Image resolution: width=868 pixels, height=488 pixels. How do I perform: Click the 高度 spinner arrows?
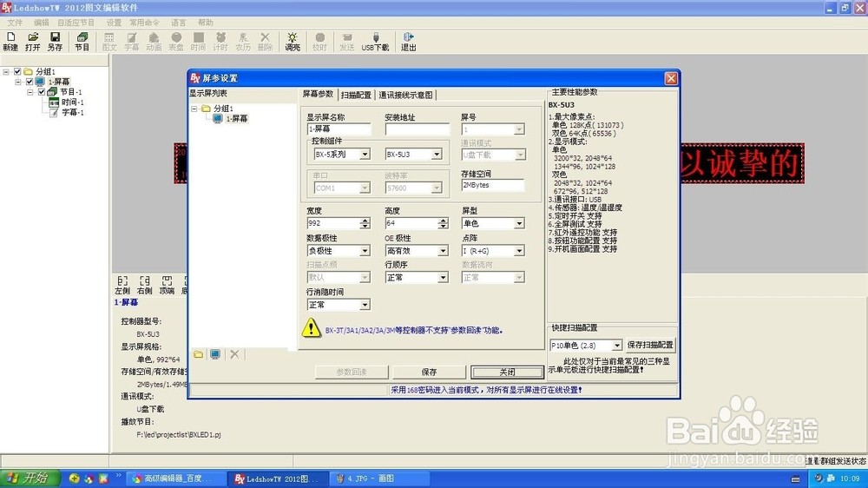point(443,223)
